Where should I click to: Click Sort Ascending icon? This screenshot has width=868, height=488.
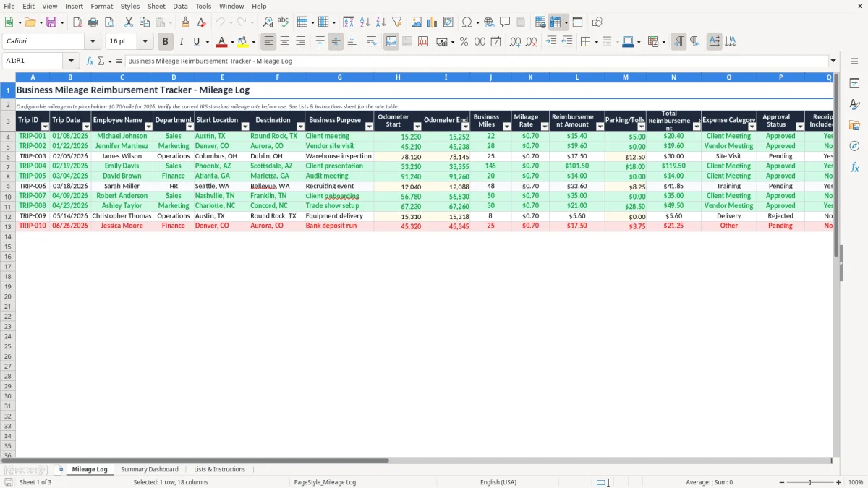pos(365,22)
